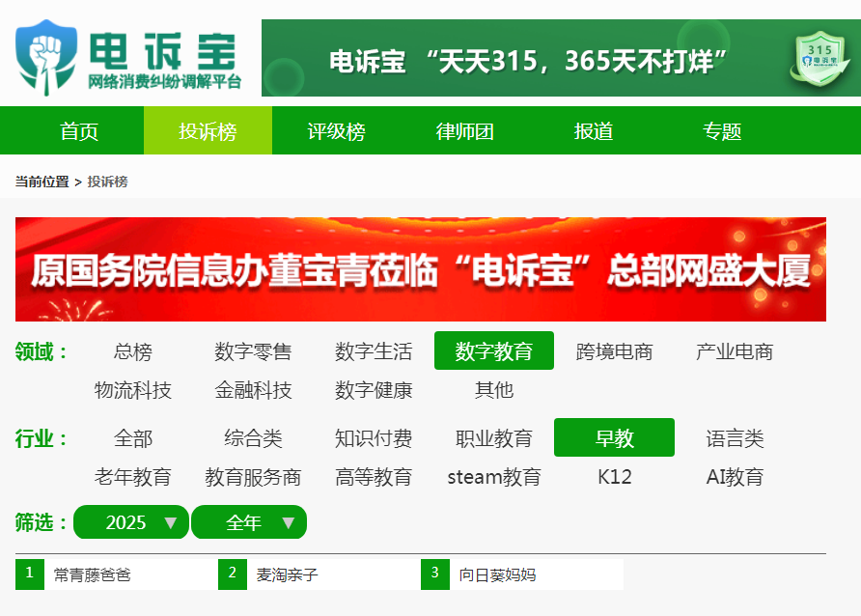Screen dimensions: 861x616
Task: Select 律师团 from the navigation bar
Action: pyautogui.click(x=465, y=131)
